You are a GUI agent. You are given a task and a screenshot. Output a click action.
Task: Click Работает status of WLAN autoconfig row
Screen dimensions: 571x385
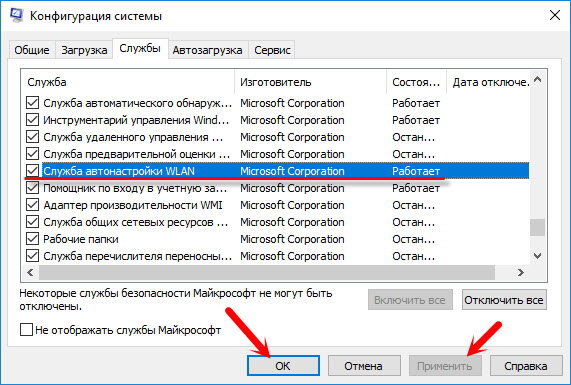tap(416, 171)
